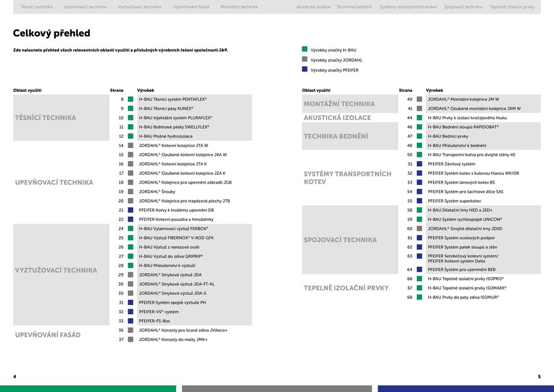Click the SPOJOVACÍ TECHNIKA category block
The image size is (554, 392).
[350, 240]
